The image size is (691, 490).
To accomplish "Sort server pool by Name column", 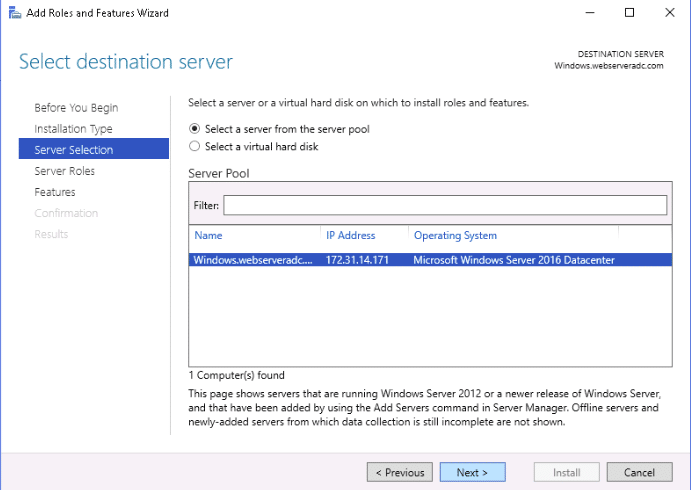I will pos(208,235).
